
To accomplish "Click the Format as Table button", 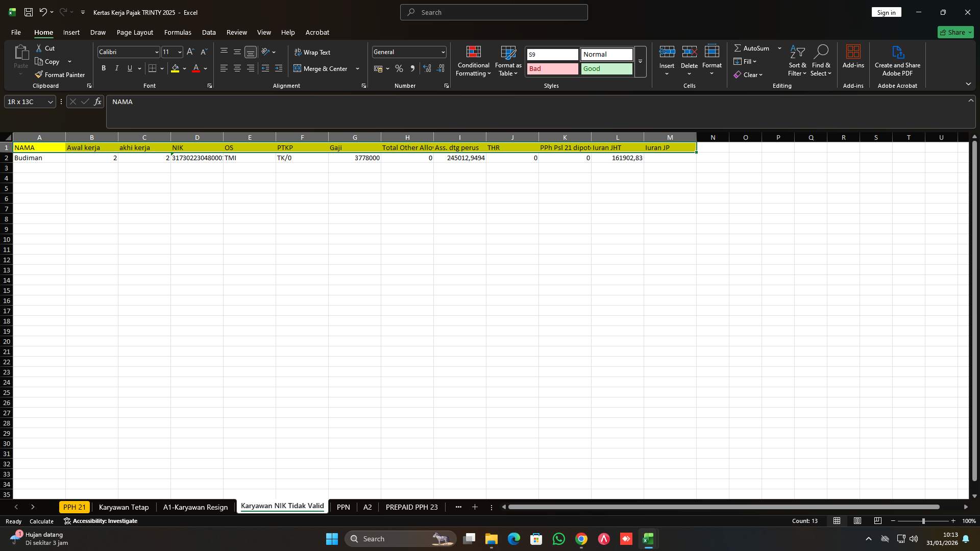I will click(508, 61).
